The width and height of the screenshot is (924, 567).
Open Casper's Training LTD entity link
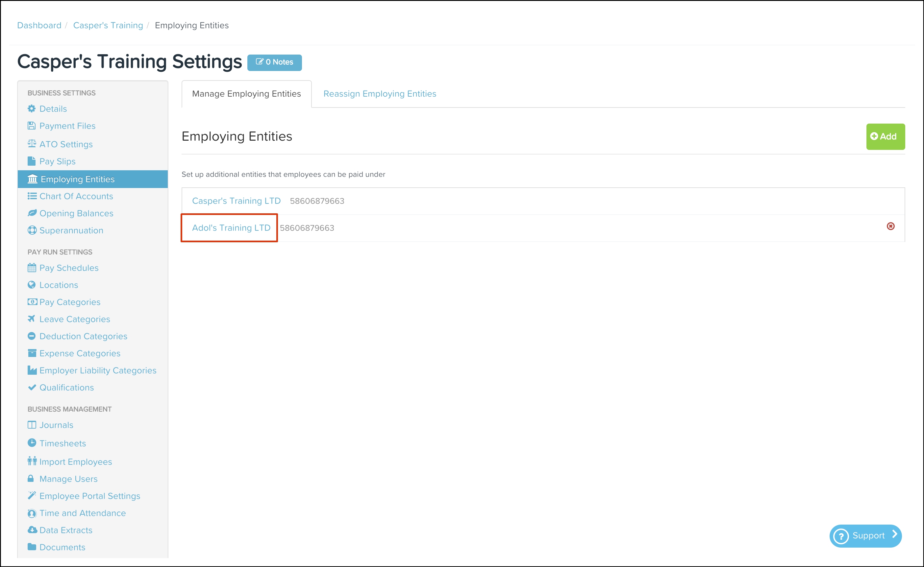tap(236, 201)
